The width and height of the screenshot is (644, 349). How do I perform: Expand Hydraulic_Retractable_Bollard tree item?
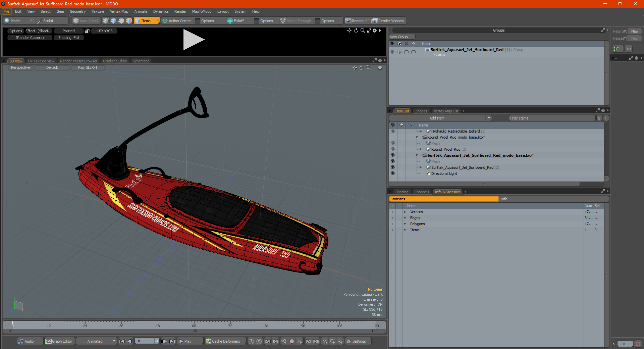click(421, 131)
